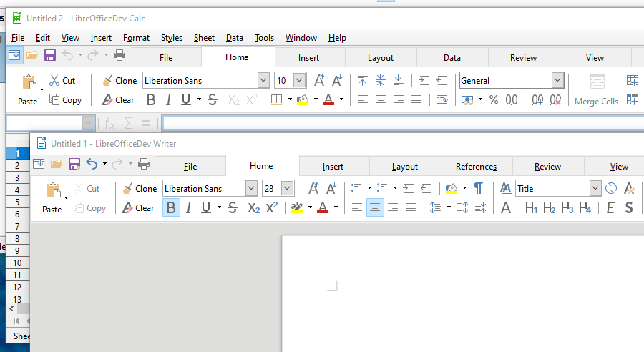Toggle Formatting Marks pilcrow in Writer
Image resolution: width=644 pixels, height=352 pixels.
click(x=478, y=189)
